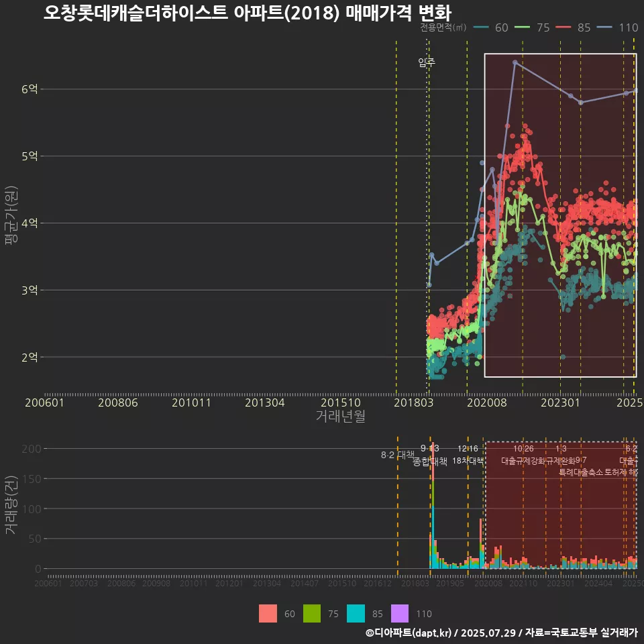Click '202404' on the volume chart x-axis

tap(598, 583)
